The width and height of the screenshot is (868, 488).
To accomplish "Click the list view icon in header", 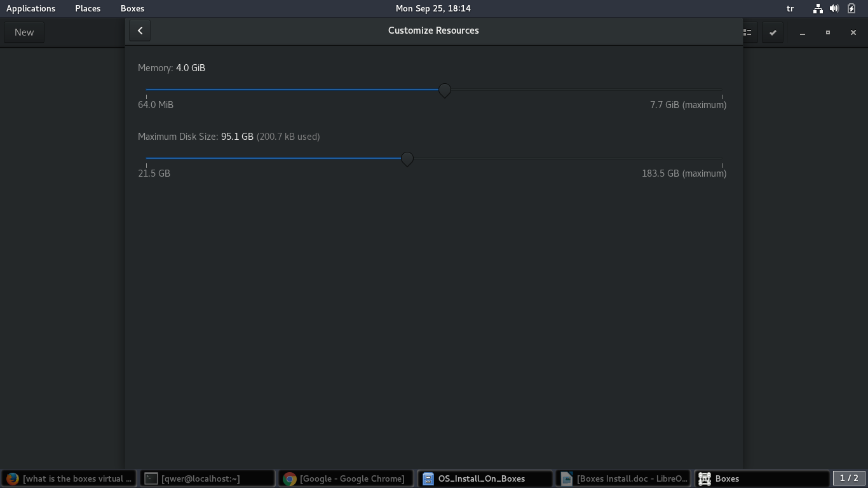I will 748,32.
